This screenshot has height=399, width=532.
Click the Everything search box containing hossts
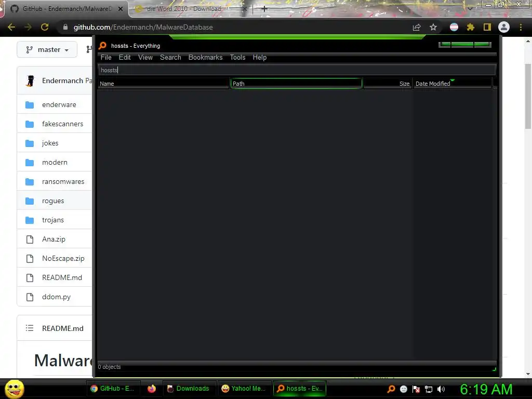297,70
